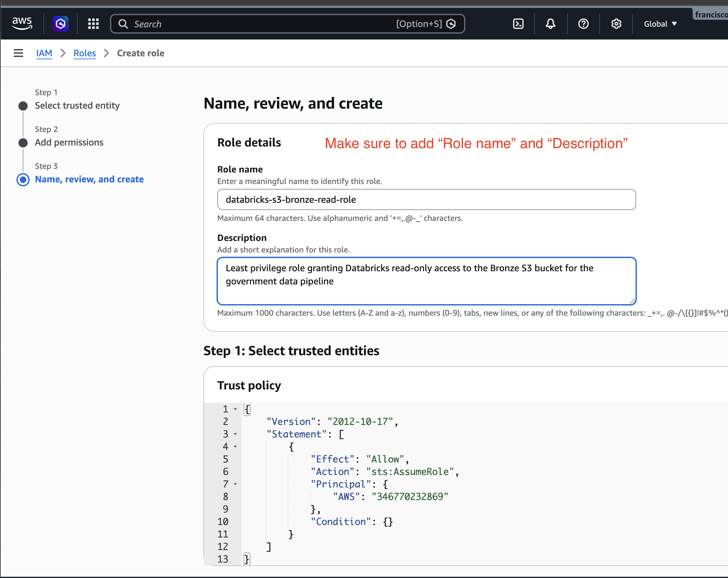Click the 'Step 1: Select trusted entities' heading
The height and width of the screenshot is (578, 728).
tap(291, 351)
